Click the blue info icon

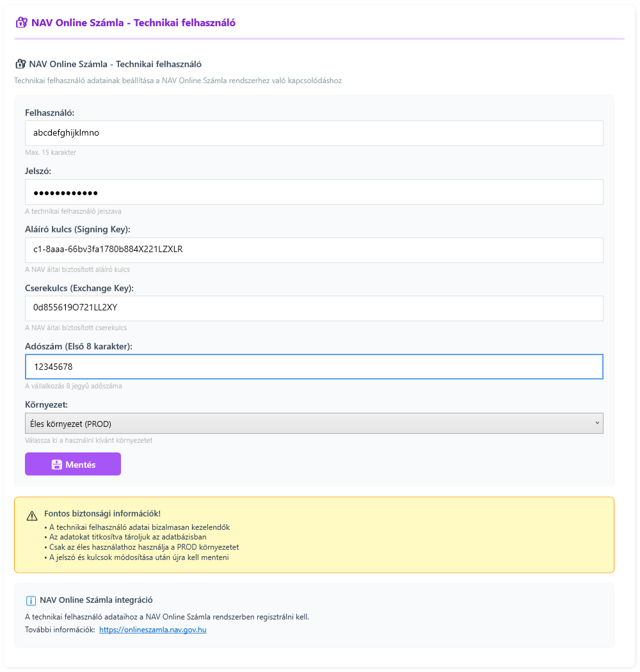[x=31, y=600]
